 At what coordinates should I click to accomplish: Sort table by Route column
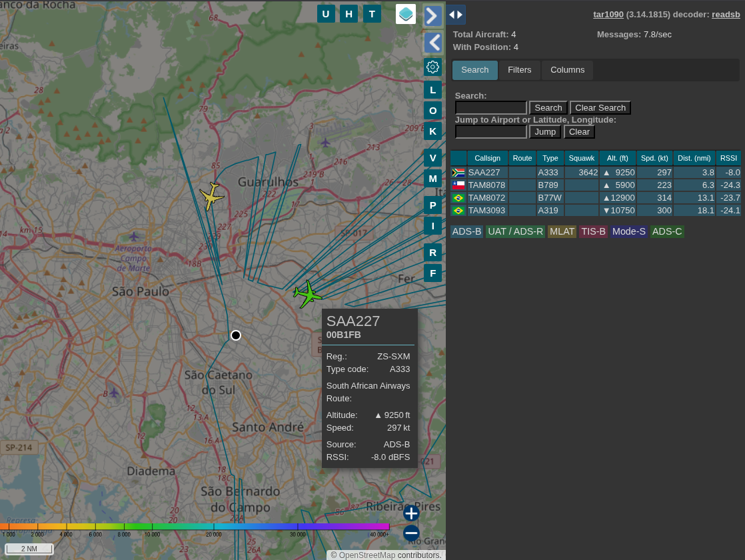coord(522,158)
